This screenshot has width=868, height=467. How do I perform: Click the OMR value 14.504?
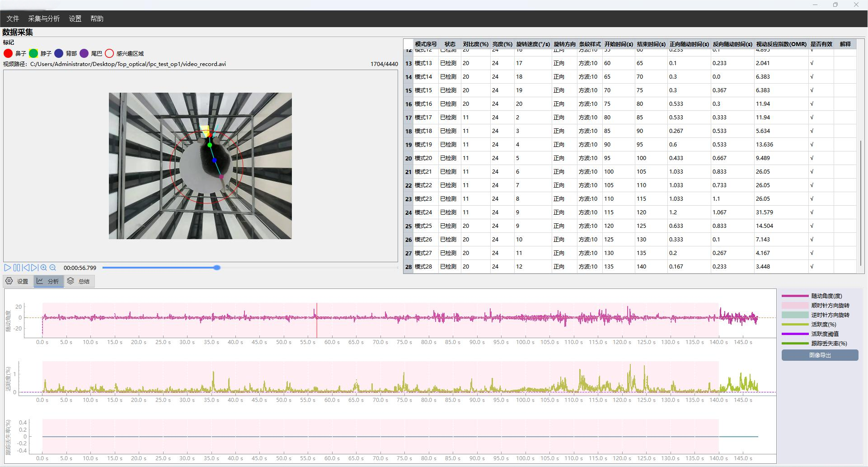pos(781,226)
